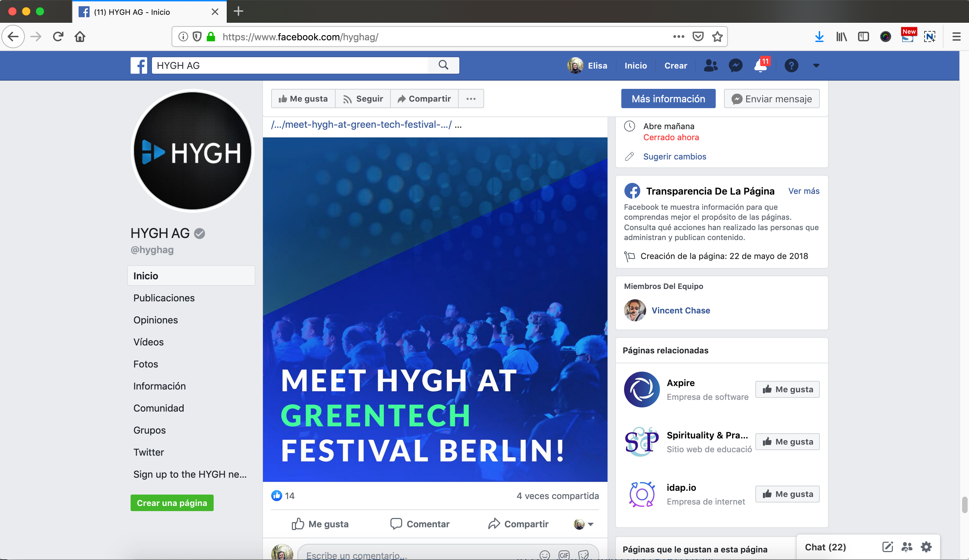Screen dimensions: 969x560
Task: Open Información in the page sidebar
Action: [x=160, y=386]
